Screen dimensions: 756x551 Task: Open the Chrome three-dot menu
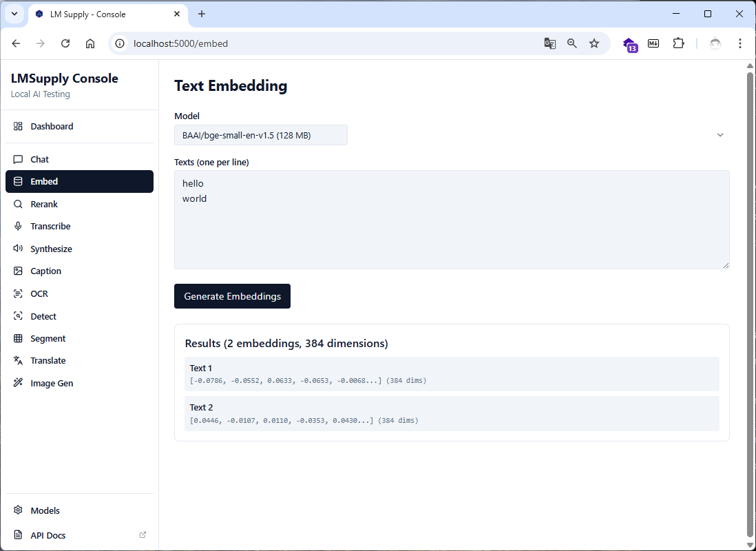pyautogui.click(x=740, y=43)
